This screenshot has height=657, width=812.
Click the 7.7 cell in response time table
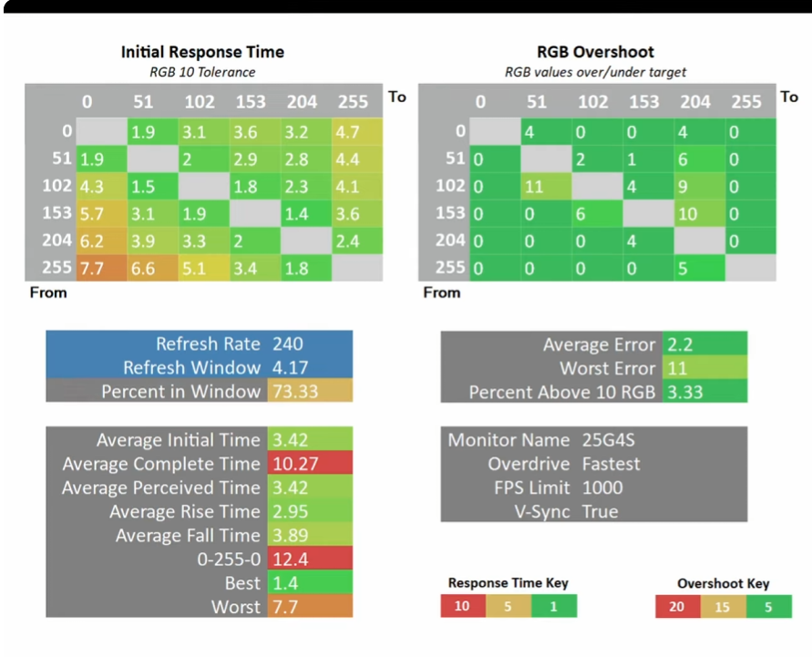click(x=101, y=268)
